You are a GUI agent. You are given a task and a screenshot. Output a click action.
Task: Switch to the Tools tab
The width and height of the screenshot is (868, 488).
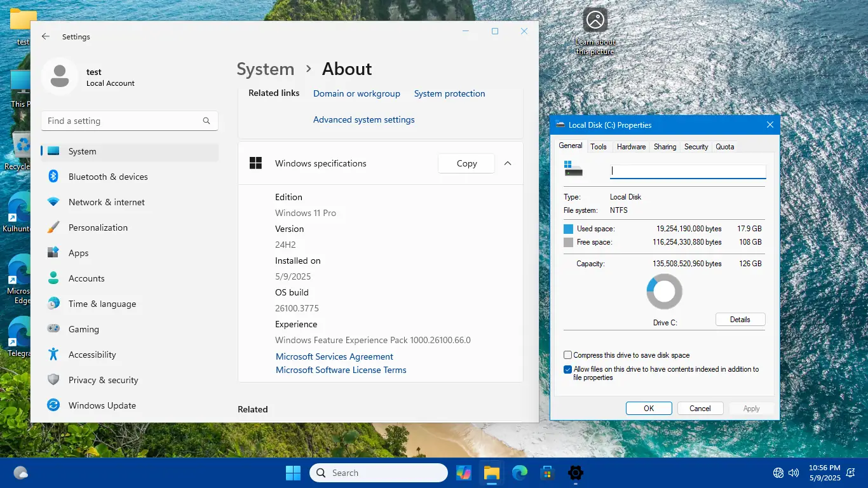[x=599, y=147]
